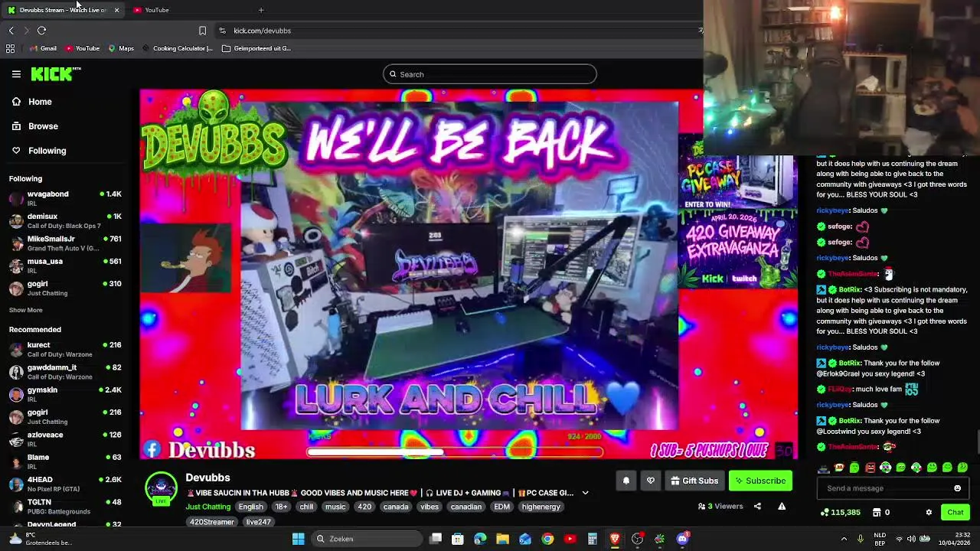Click the notification bell for Devubbs
This screenshot has width=980, height=551.
click(x=626, y=481)
